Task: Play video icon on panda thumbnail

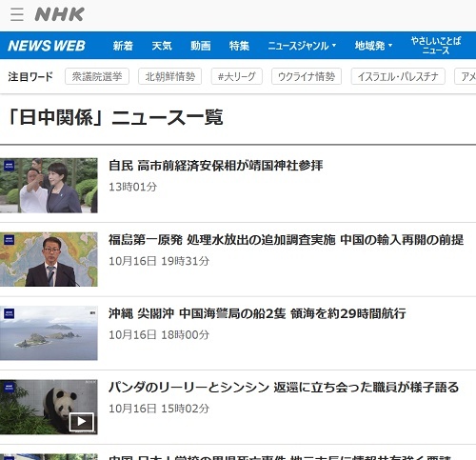Action: point(82,422)
